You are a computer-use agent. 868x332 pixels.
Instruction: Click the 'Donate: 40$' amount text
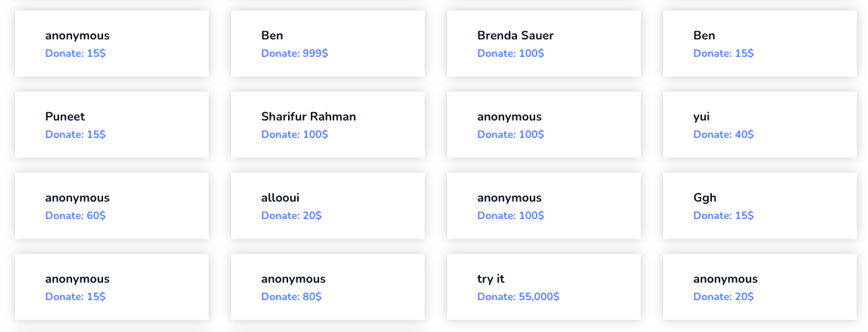click(x=723, y=135)
